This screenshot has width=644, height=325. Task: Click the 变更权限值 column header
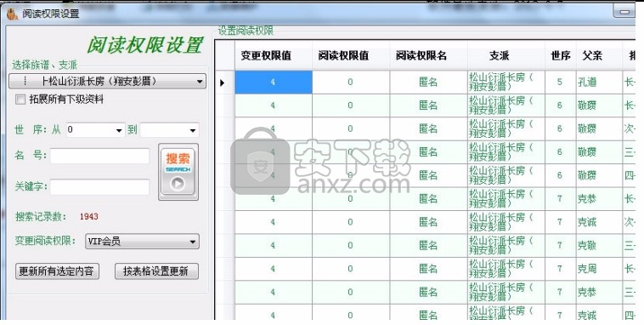(x=274, y=55)
